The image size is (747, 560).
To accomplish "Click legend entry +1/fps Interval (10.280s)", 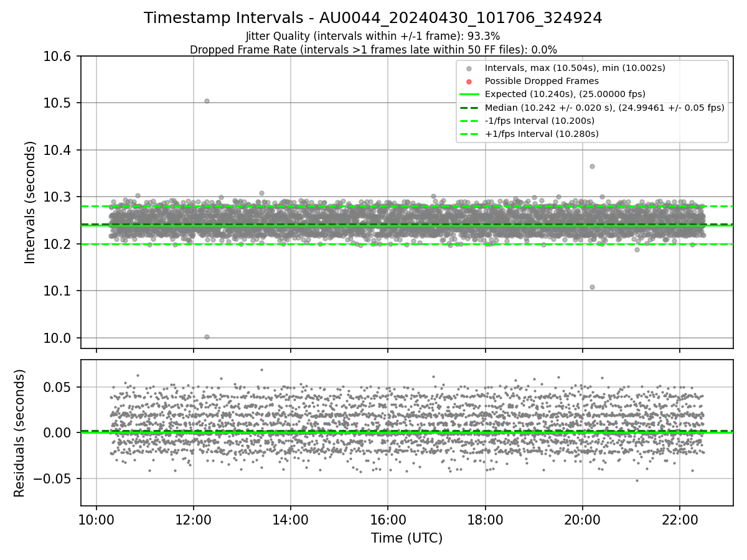I will point(542,134).
